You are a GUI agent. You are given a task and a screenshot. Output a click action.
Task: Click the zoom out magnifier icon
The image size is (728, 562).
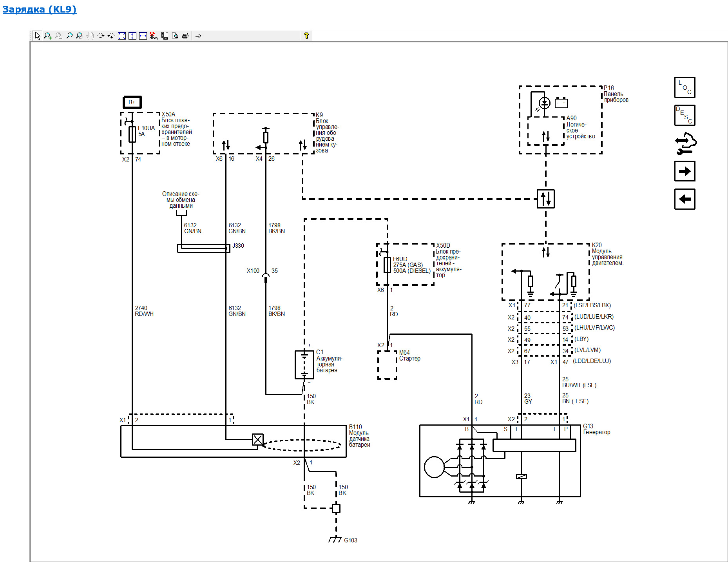(58, 36)
